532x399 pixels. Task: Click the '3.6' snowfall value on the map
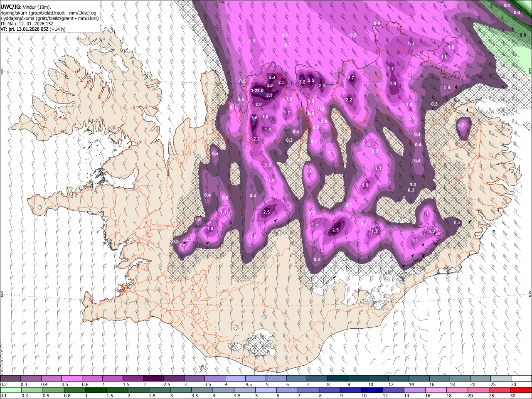click(255, 118)
